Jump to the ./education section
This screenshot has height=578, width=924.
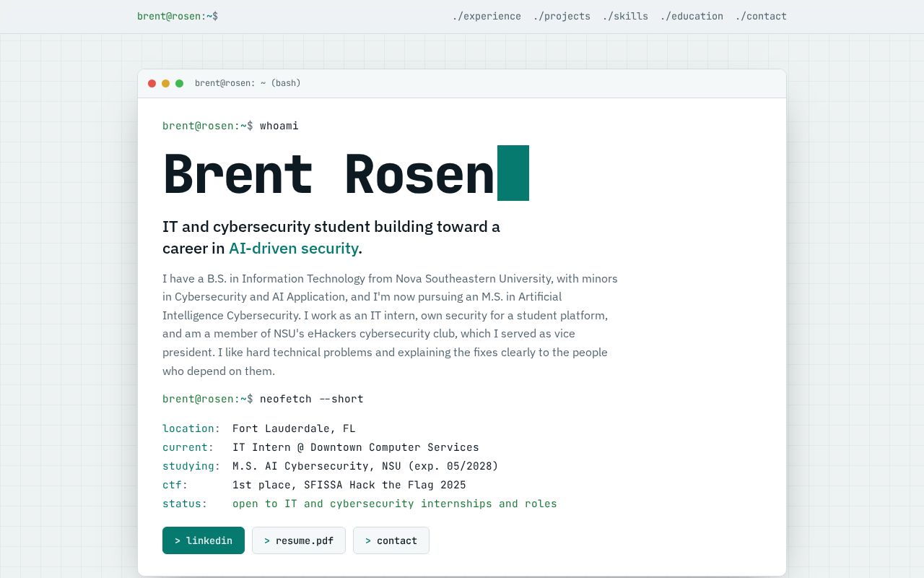coord(692,16)
